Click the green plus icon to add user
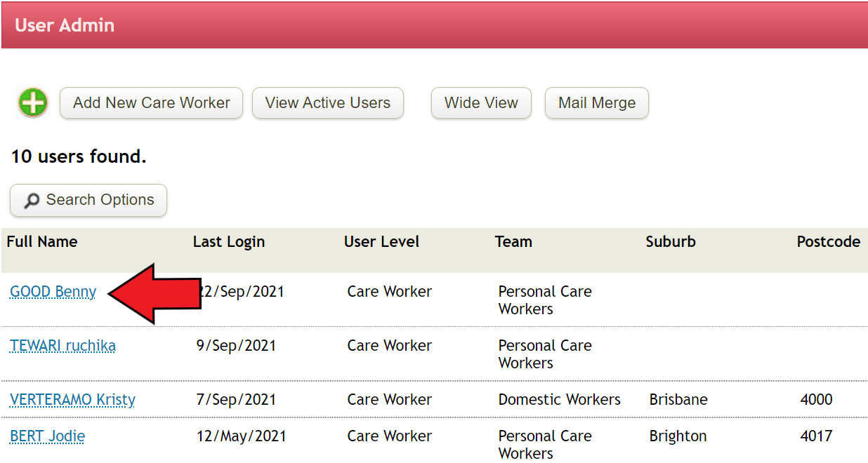This screenshot has width=868, height=463. pos(32,102)
